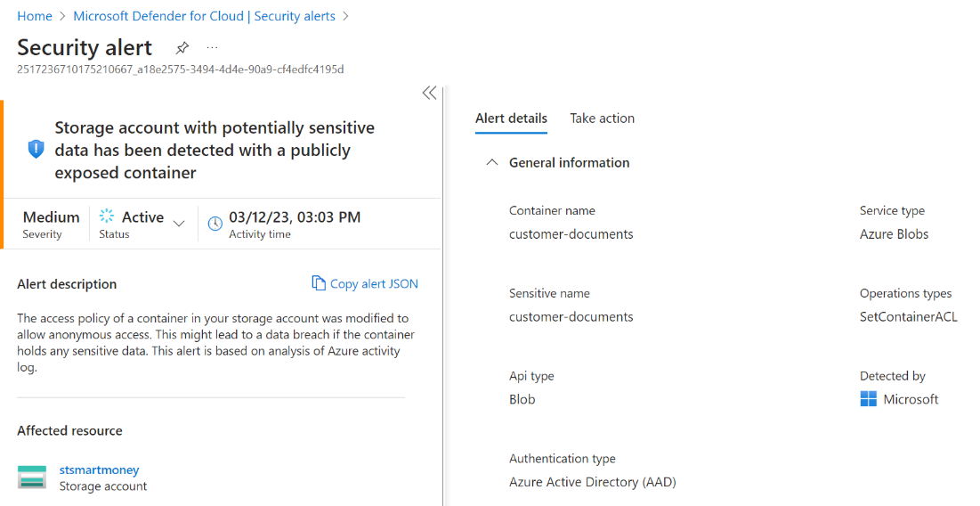Switch to the Take action tab
Screen dimensions: 980x506
[x=602, y=118]
